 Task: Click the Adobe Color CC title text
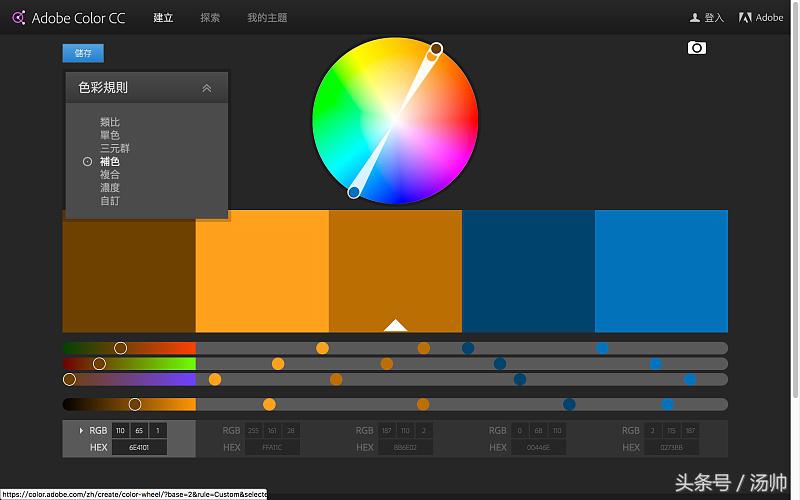pyautogui.click(x=79, y=18)
